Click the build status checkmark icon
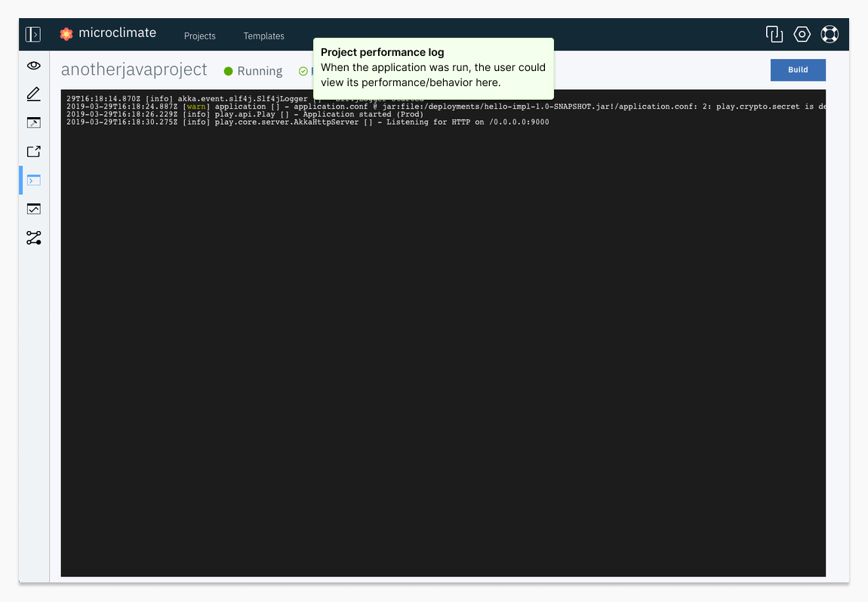Viewport: 868px width, 602px height. coord(303,71)
